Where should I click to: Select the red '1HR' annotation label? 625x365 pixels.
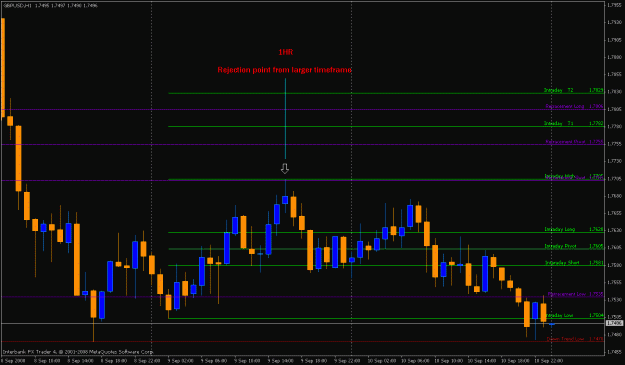tap(285, 52)
